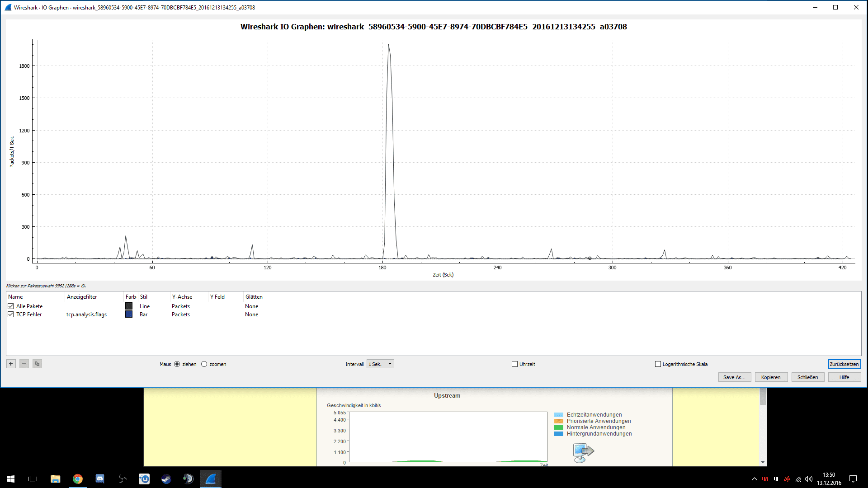
Task: Click the blue color swatch for TCP Fehler
Action: [x=129, y=314]
